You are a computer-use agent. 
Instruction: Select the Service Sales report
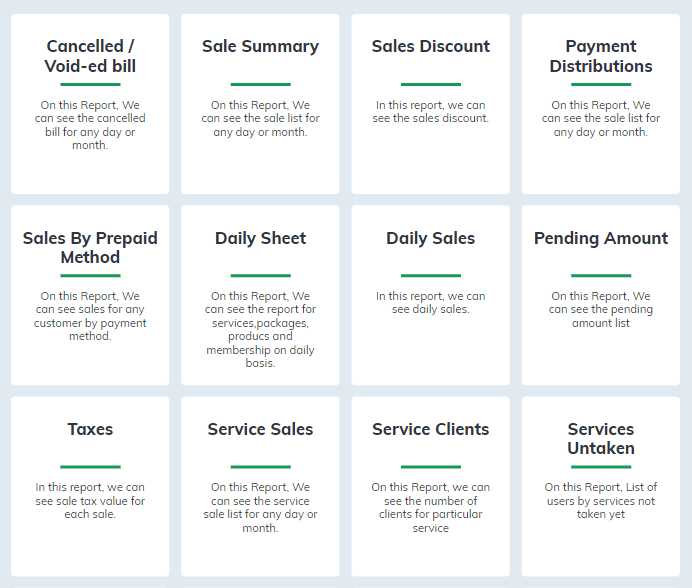point(260,486)
